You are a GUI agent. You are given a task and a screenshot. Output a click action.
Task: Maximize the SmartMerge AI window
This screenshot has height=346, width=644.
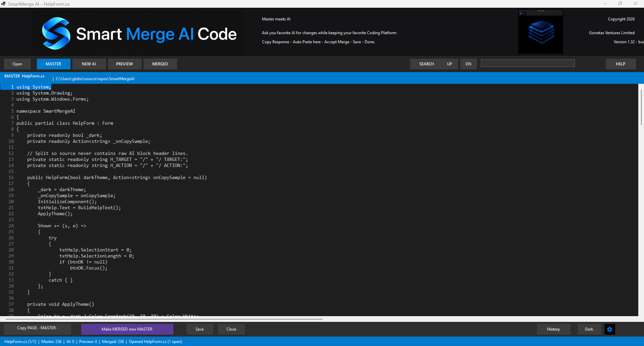[x=620, y=4]
